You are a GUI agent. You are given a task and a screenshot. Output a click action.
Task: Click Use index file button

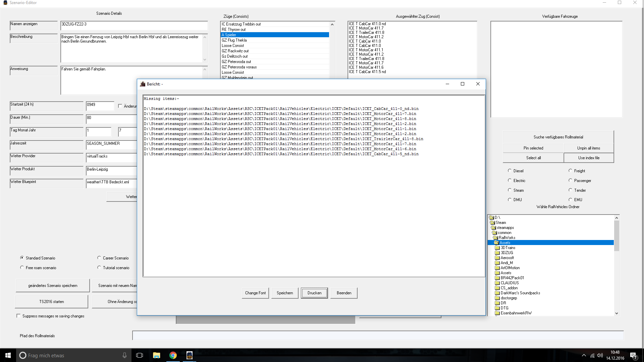pyautogui.click(x=589, y=158)
